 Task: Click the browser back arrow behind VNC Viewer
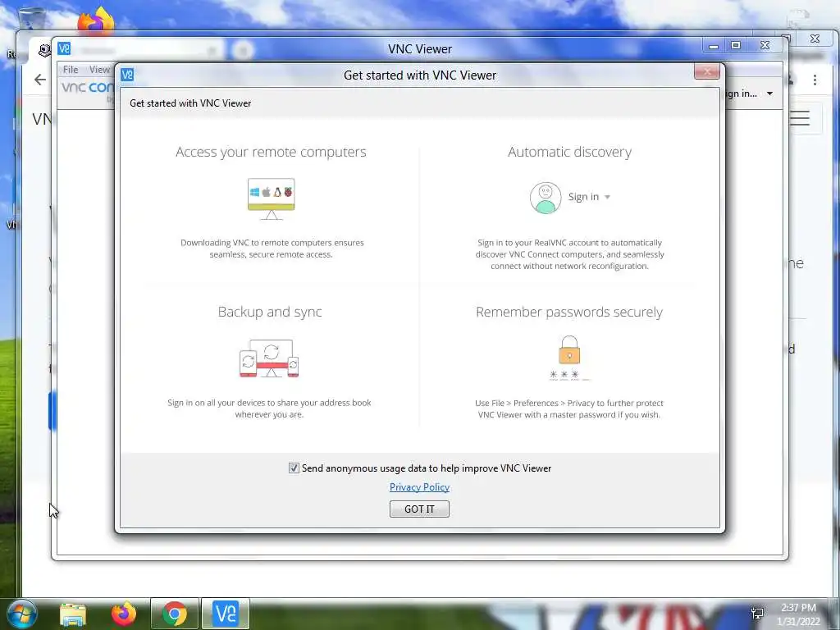point(40,80)
